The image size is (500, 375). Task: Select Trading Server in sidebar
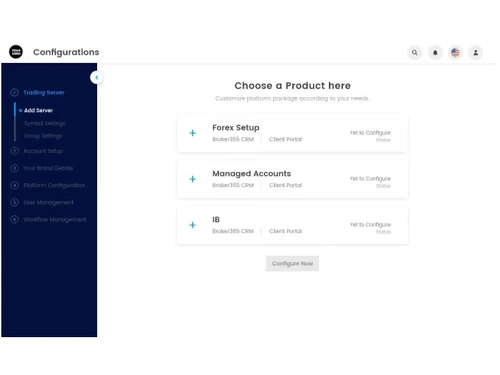point(44,93)
